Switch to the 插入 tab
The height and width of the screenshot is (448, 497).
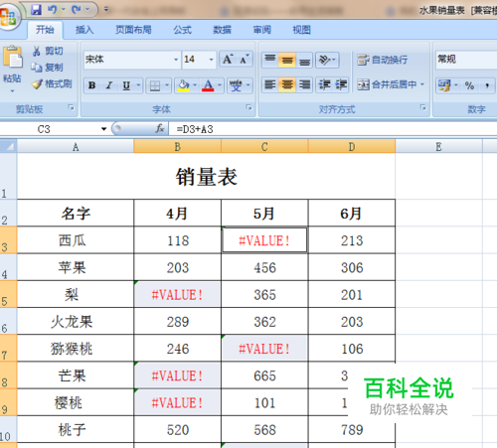[84, 30]
